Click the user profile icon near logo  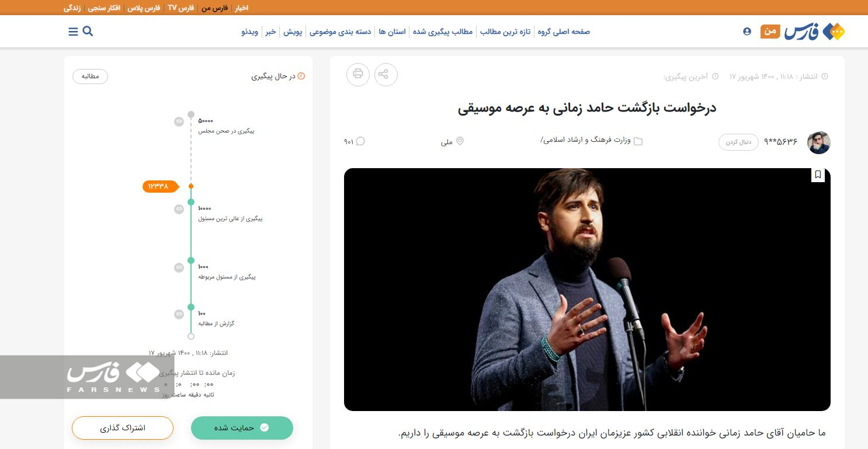747,32
